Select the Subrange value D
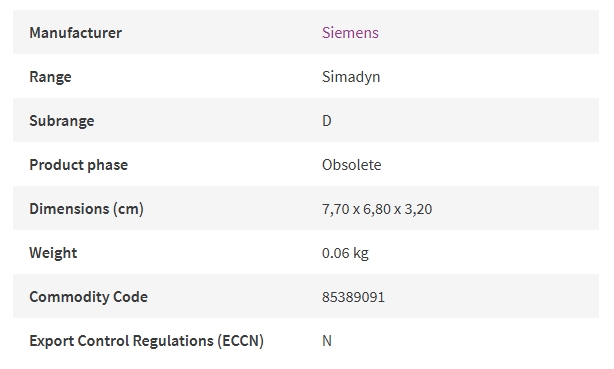Screen dimensions: 614x369 coord(327,121)
